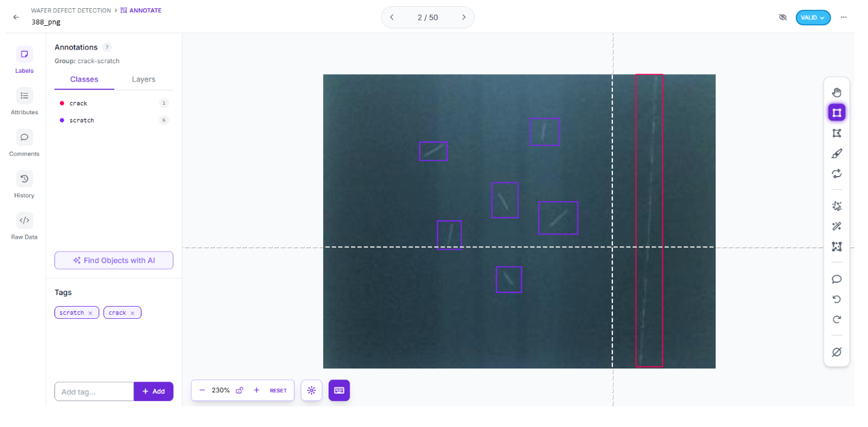
Task: Go to the previous image
Action: [x=392, y=18]
